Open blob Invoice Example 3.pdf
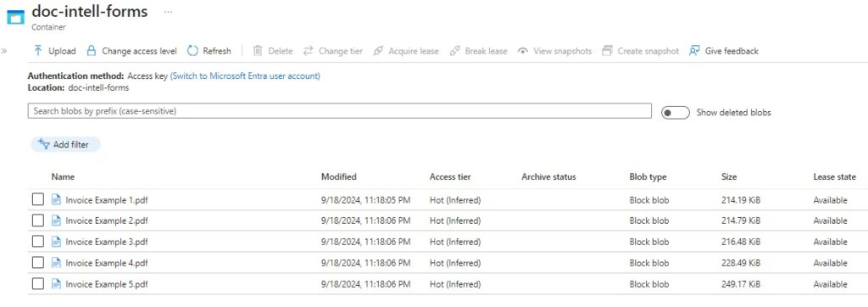The width and height of the screenshot is (868, 307). (106, 243)
